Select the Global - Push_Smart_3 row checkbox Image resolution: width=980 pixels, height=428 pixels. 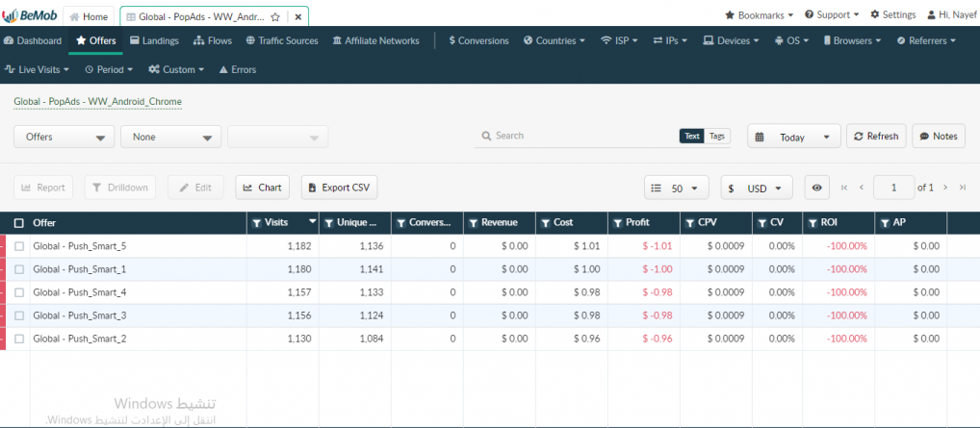(x=19, y=315)
